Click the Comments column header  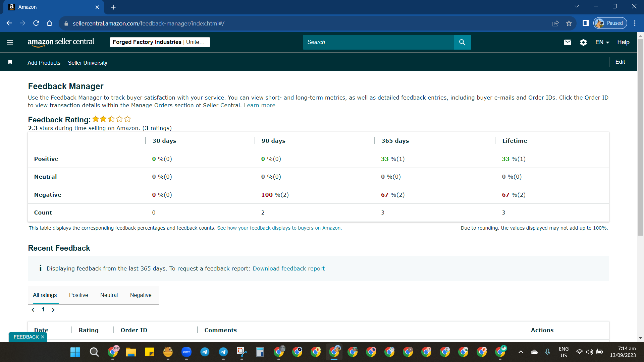click(x=220, y=330)
